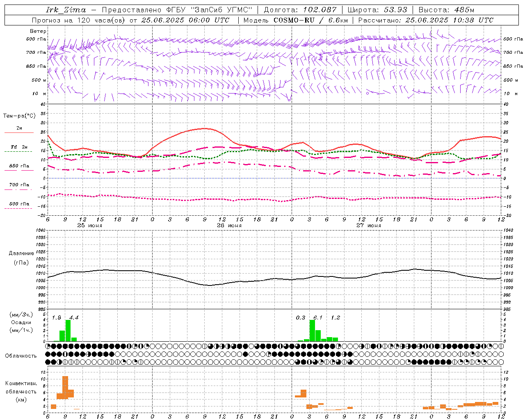Click the Ветер panel label
The height and width of the screenshot is (420, 525).
point(38,31)
